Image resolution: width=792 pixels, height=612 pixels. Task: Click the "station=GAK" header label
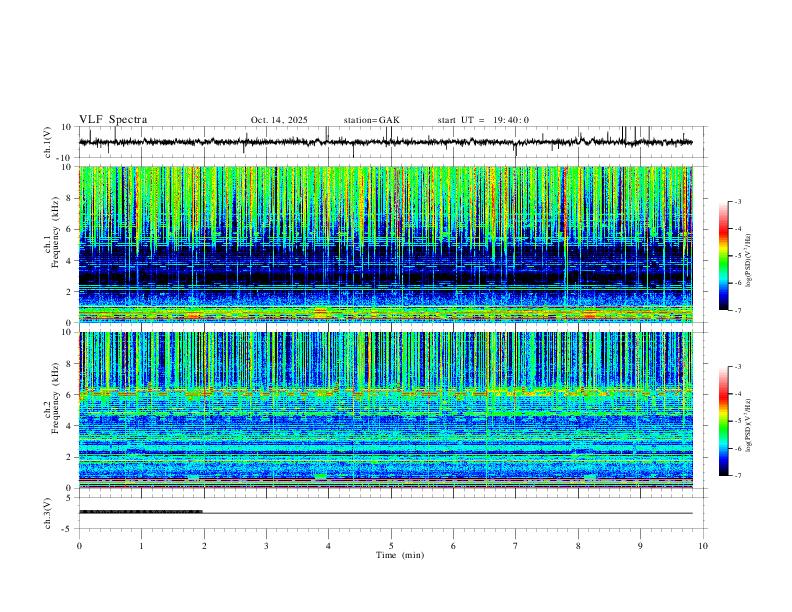pos(371,120)
